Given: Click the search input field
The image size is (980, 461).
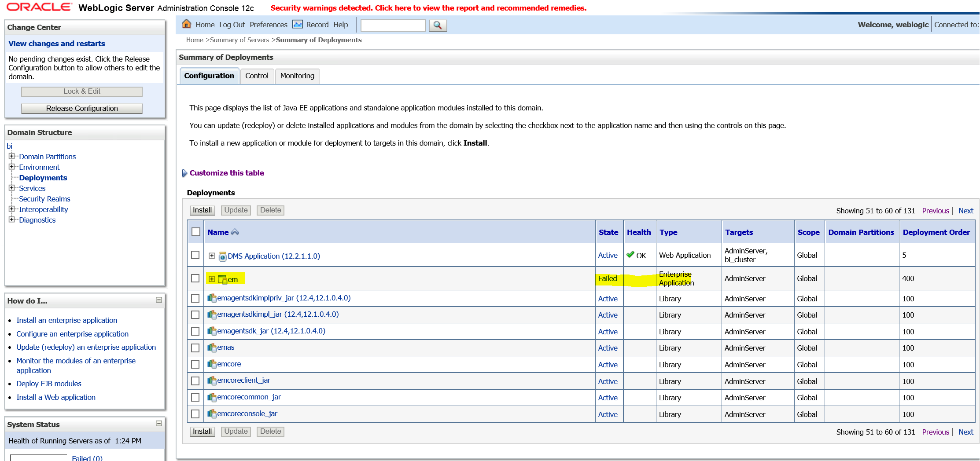Looking at the screenshot, I should (x=393, y=26).
